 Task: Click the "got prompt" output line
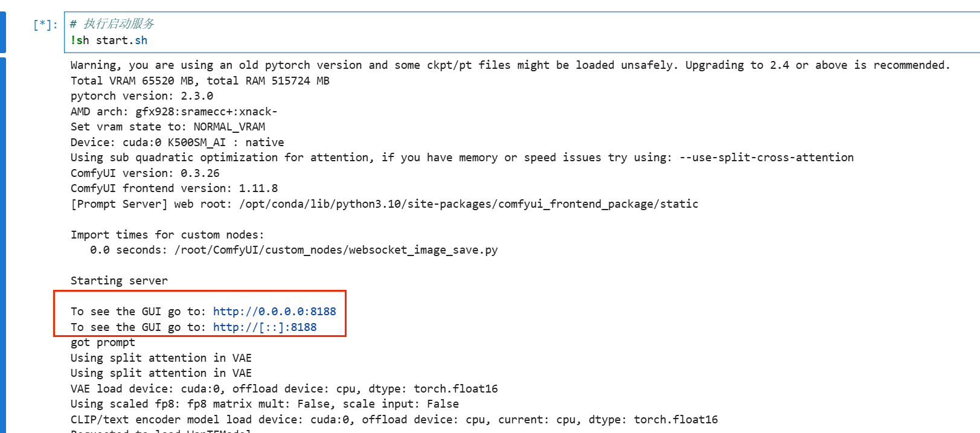pos(103,342)
